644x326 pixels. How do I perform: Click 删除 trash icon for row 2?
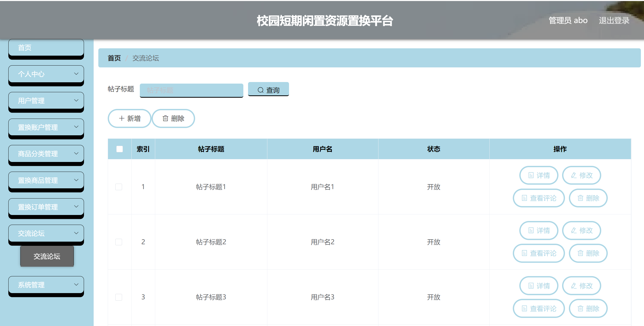point(580,253)
